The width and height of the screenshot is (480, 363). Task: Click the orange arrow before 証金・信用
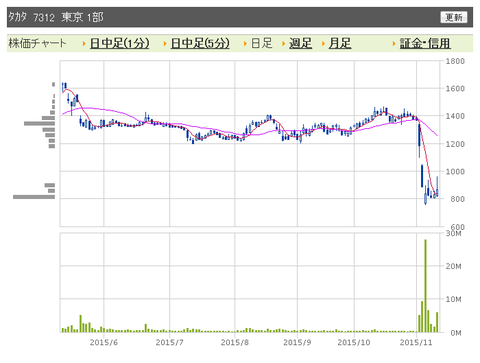click(394, 44)
